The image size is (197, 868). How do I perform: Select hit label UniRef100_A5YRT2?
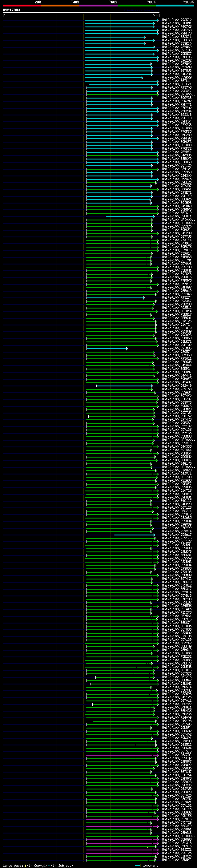point(177,284)
